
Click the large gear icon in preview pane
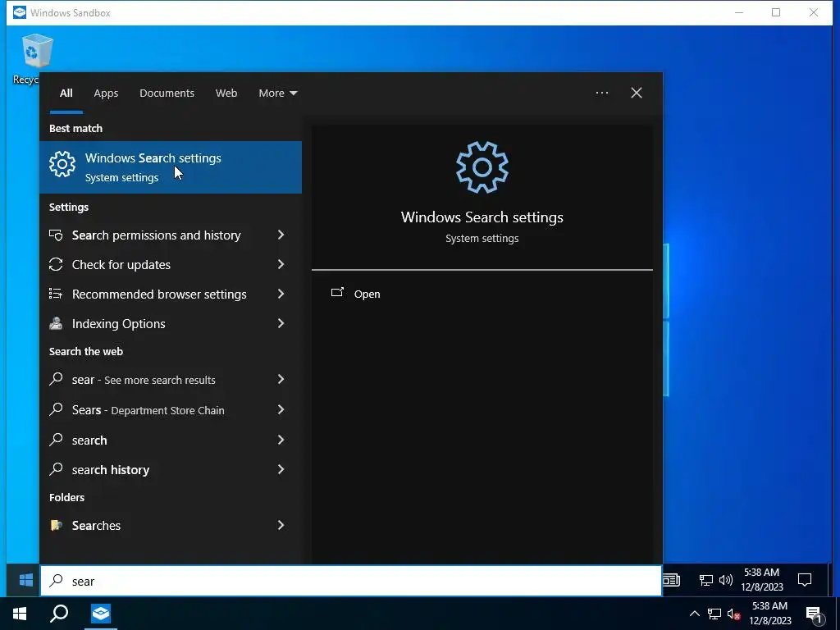point(482,167)
